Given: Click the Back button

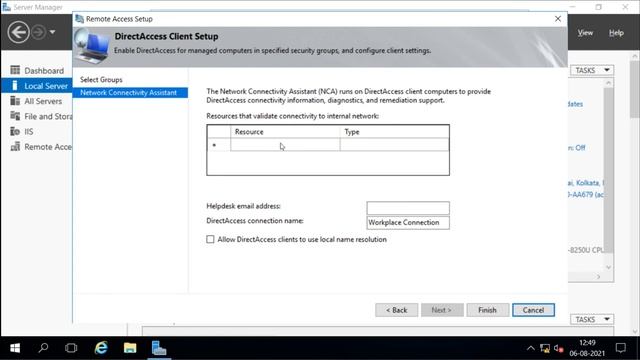Looking at the screenshot, I should (396, 310).
